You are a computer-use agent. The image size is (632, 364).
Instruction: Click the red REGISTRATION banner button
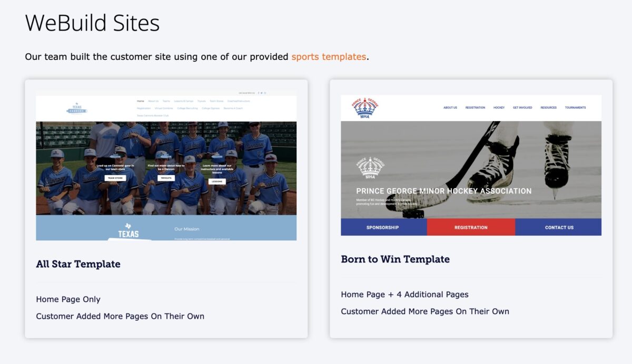[471, 227]
